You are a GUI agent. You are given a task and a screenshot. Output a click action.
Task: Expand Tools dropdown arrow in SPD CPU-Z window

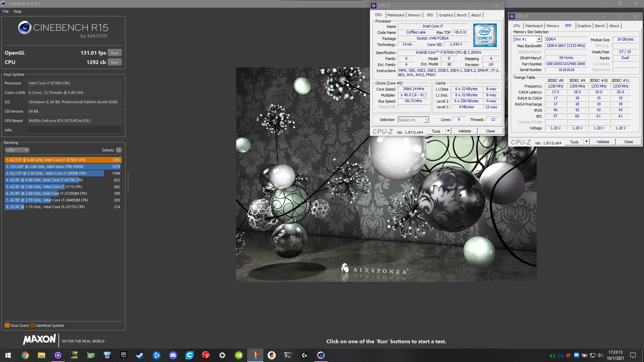586,142
